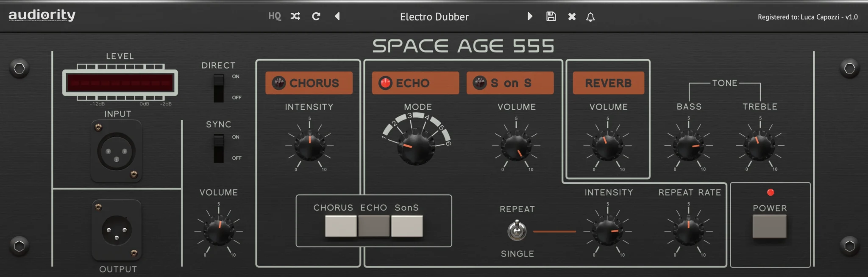Click the CHORUS orange label text

point(314,83)
